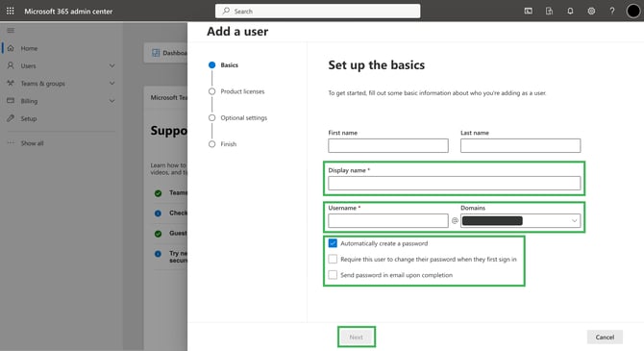
Task: Uncheck Automatically create a password
Action: click(333, 243)
